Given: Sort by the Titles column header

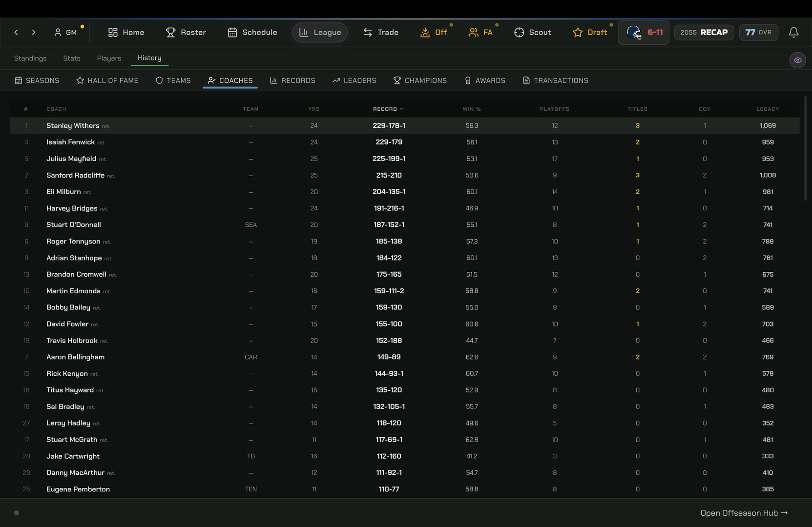Looking at the screenshot, I should (x=637, y=109).
